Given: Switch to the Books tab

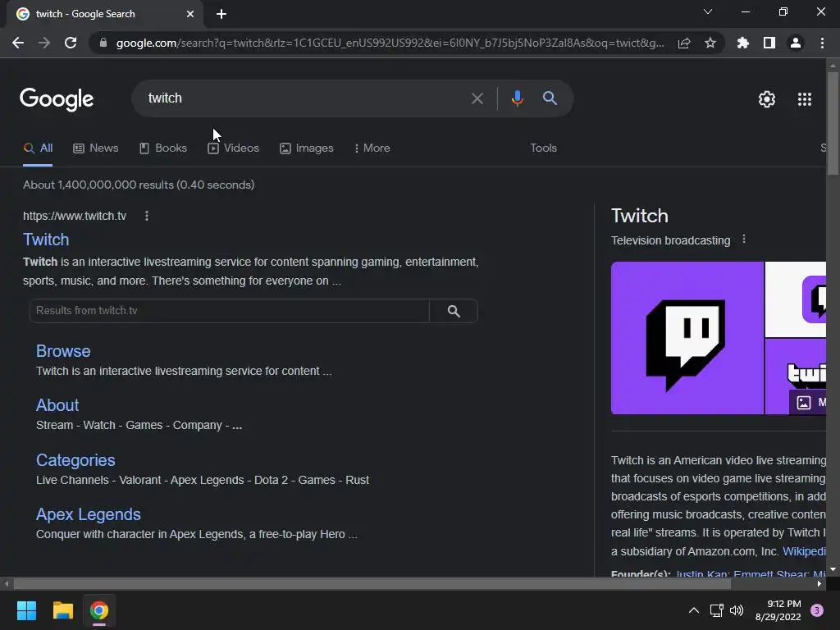Looking at the screenshot, I should [x=163, y=148].
